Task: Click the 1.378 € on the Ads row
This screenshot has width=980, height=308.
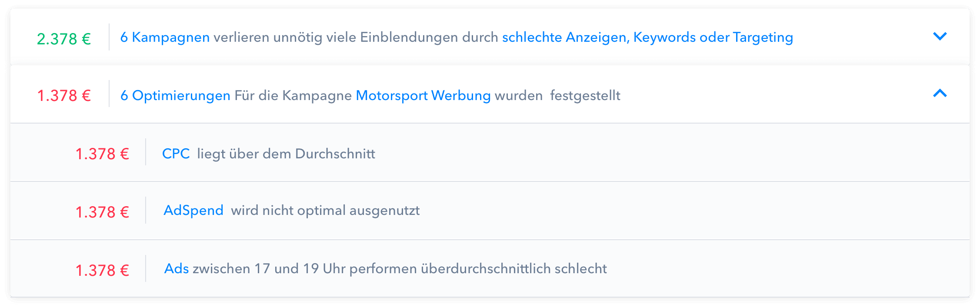Action: pos(103,268)
